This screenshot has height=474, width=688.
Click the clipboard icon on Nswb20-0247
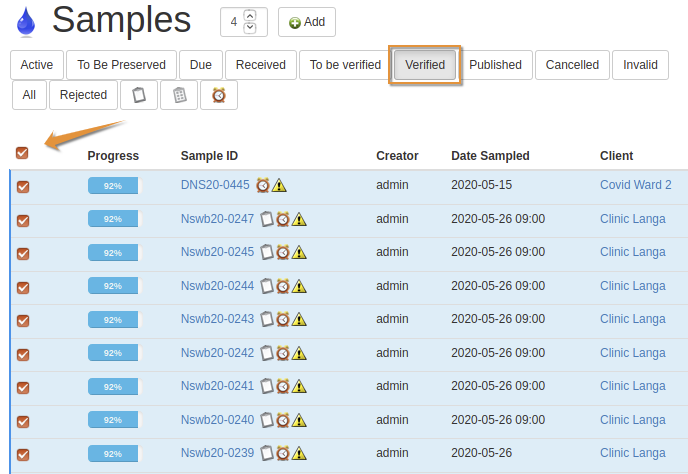267,219
